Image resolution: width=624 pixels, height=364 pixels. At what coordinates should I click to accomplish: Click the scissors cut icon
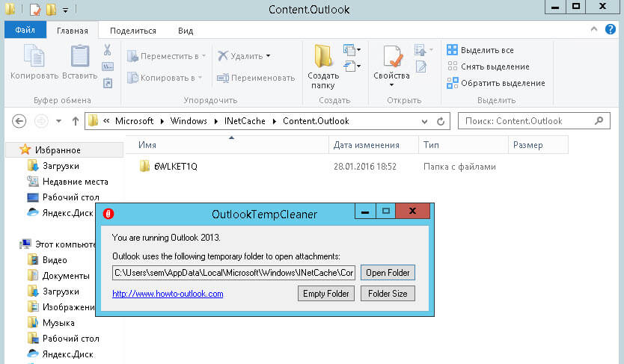tap(108, 49)
